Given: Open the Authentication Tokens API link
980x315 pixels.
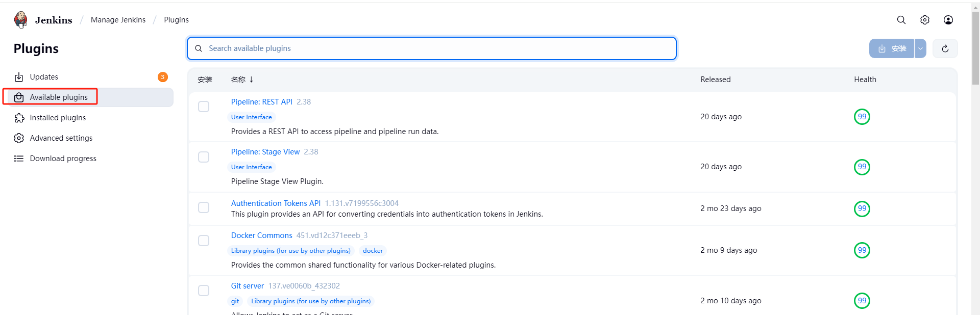Looking at the screenshot, I should [276, 203].
